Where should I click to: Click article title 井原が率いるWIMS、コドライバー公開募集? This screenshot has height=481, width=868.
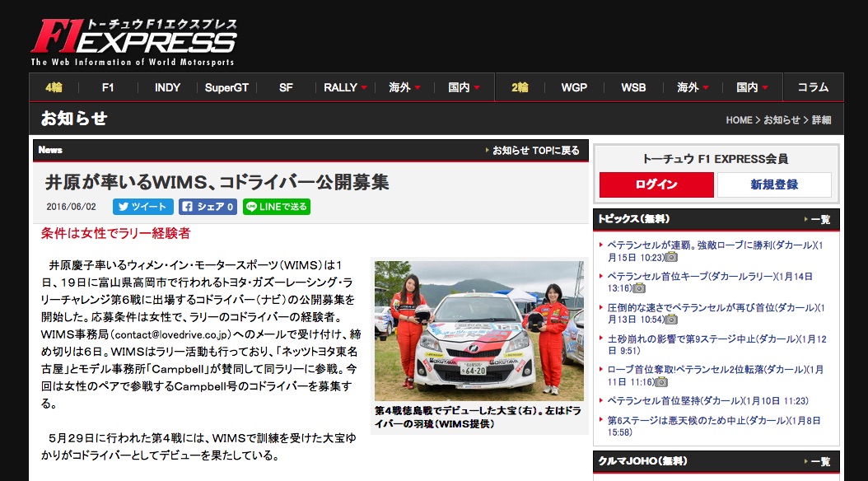[x=217, y=182]
